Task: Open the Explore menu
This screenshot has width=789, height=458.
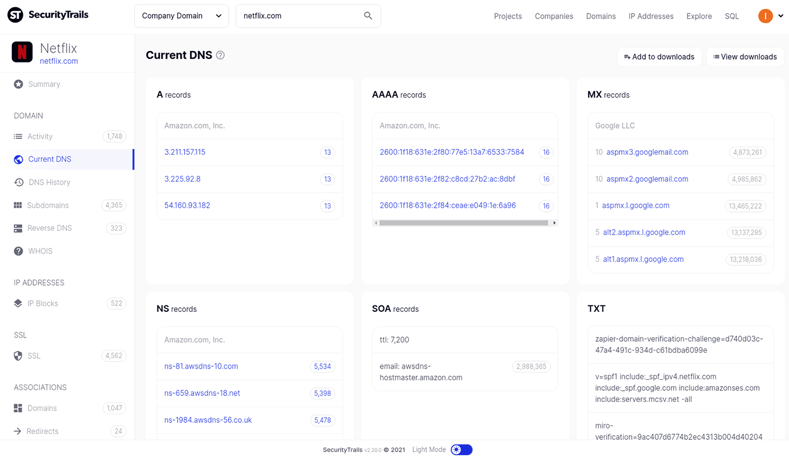Action: click(699, 16)
